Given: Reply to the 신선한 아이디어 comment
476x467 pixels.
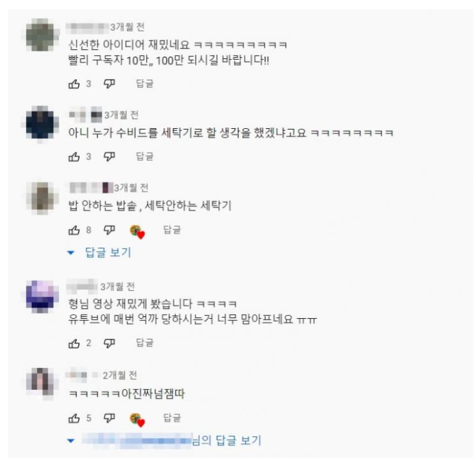Looking at the screenshot, I should pos(145,84).
